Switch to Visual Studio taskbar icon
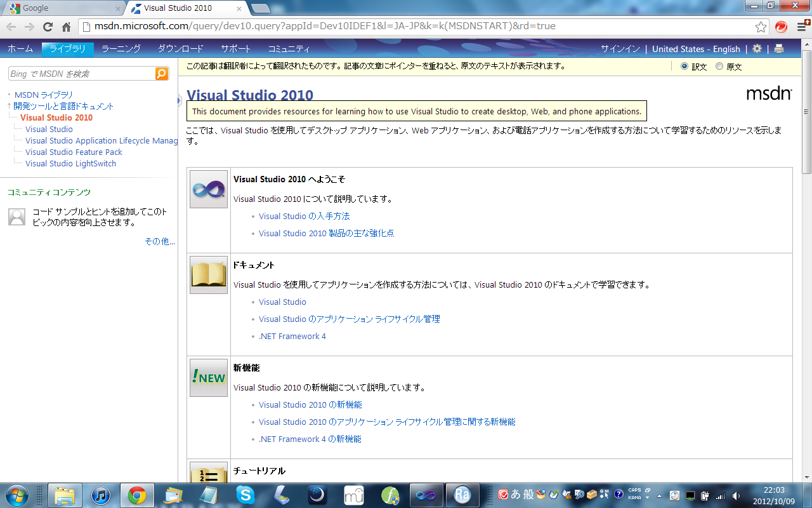Image resolution: width=812 pixels, height=508 pixels. [426, 495]
